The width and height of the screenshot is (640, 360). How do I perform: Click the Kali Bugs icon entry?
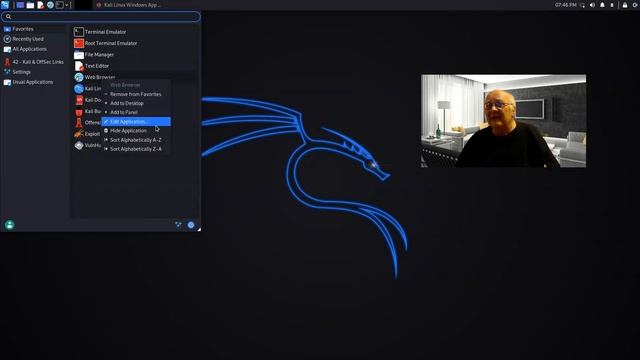click(x=79, y=111)
